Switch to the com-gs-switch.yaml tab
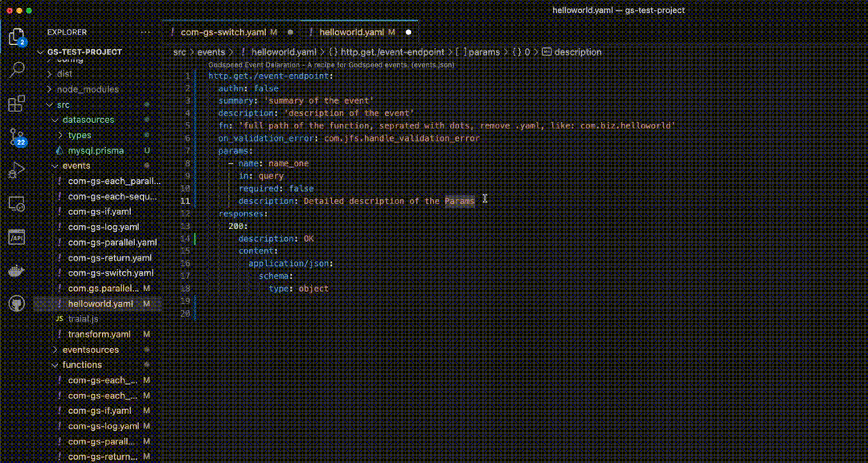This screenshot has height=463, width=868. pyautogui.click(x=223, y=32)
